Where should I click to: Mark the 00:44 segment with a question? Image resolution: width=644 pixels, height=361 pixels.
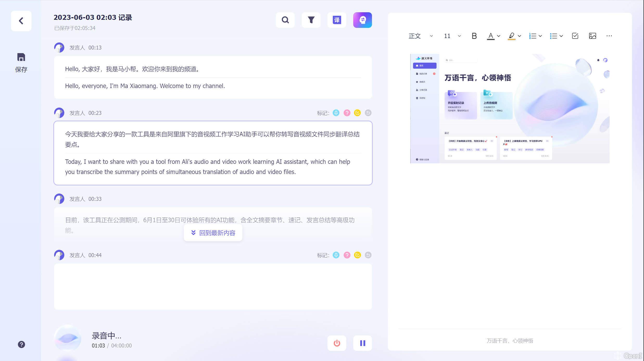click(347, 255)
